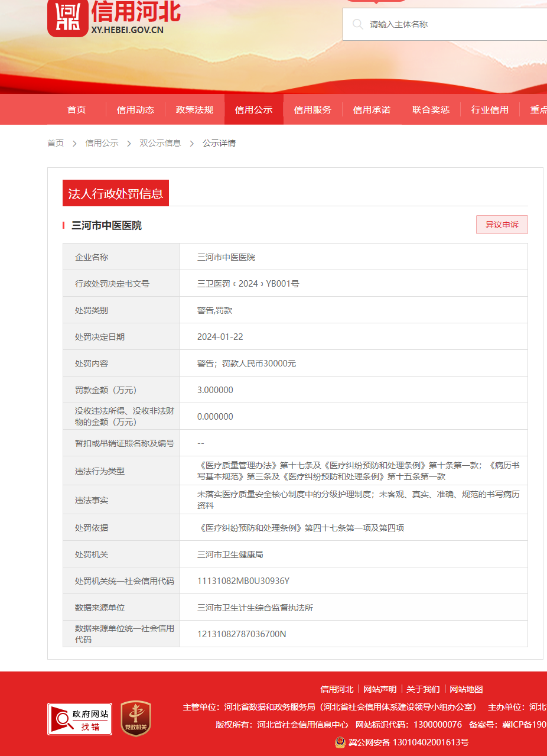Image resolution: width=547 pixels, height=756 pixels.
Task: Open the footer 网站地图 link
Action: click(x=466, y=689)
